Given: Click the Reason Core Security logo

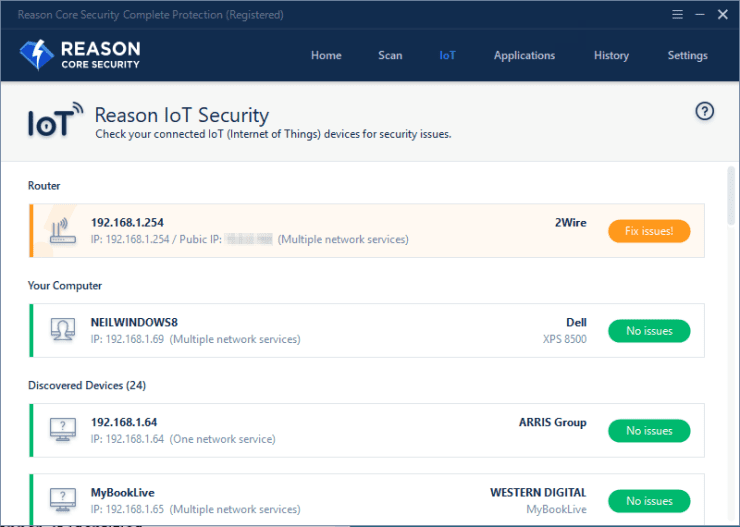Looking at the screenshot, I should [x=80, y=55].
